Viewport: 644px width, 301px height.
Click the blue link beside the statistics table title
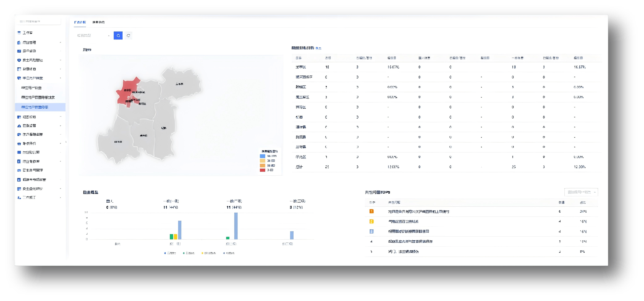tap(318, 48)
